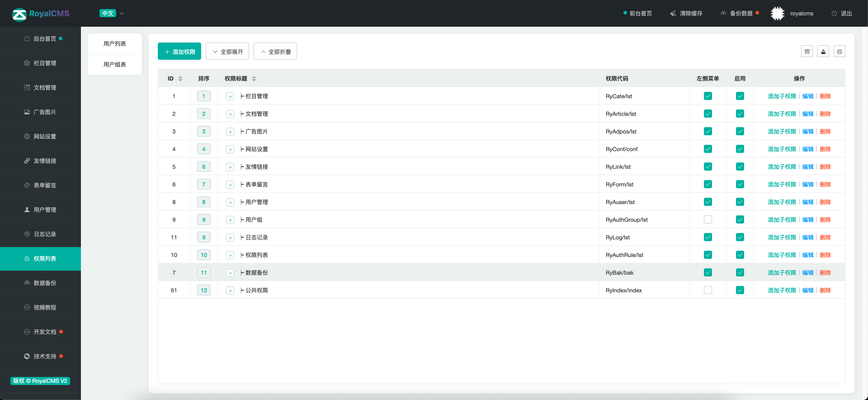868x400 pixels.
Task: Switch to the 用户组表 tab
Action: pyautogui.click(x=115, y=65)
